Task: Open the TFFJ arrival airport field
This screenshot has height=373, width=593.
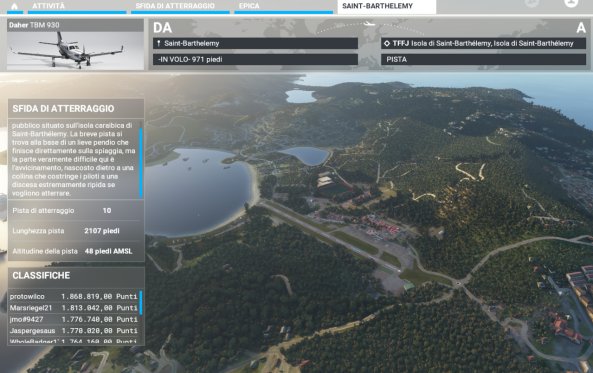Action: coord(483,44)
